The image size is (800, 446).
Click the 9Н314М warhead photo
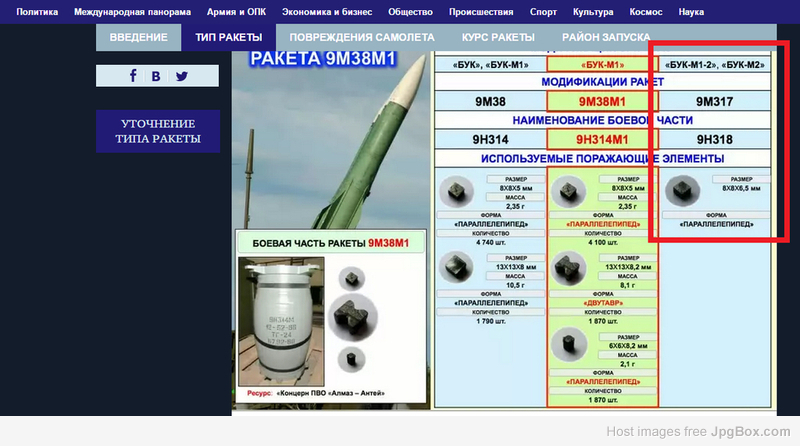[281, 317]
